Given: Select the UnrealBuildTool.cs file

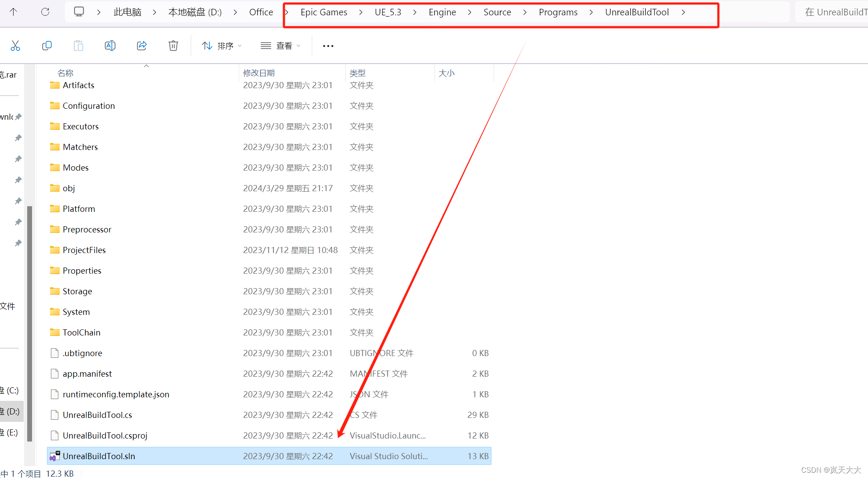Looking at the screenshot, I should (97, 415).
